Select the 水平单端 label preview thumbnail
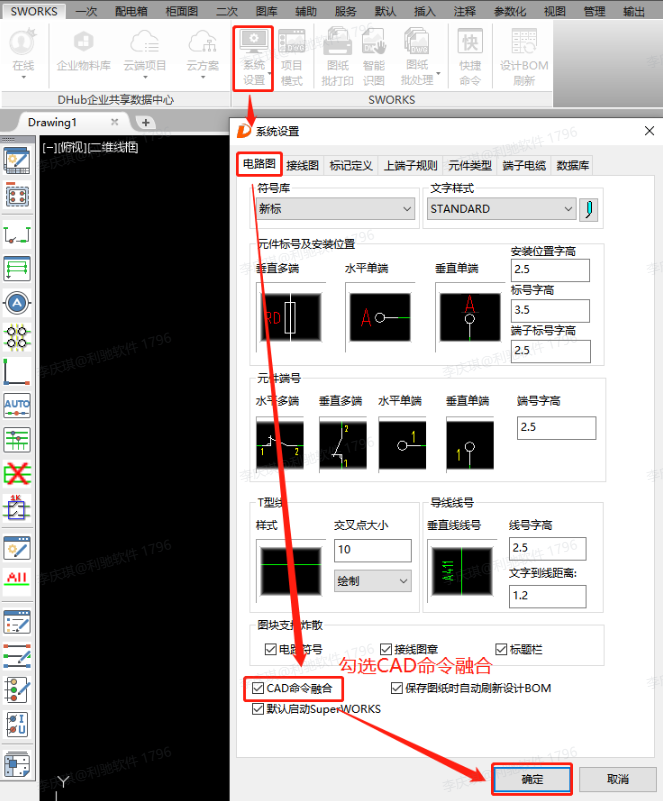663x801 pixels. tap(380, 318)
